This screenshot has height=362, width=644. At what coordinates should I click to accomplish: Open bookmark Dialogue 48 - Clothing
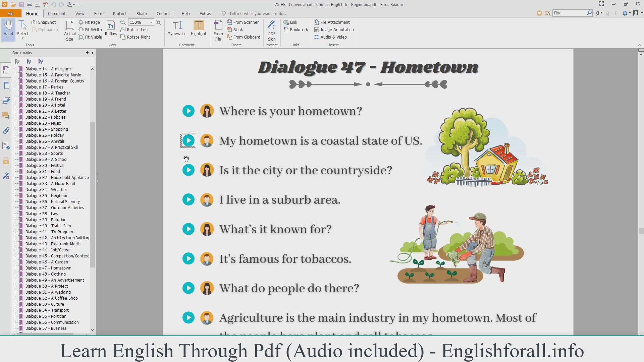tap(45, 274)
